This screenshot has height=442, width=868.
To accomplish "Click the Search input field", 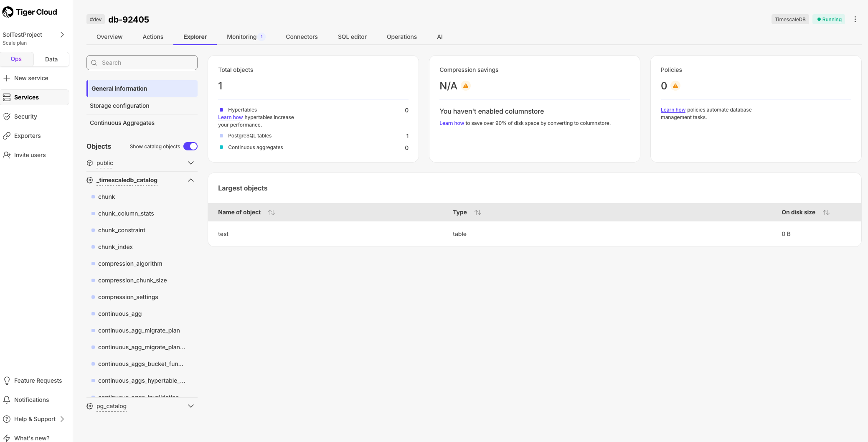I will [x=142, y=63].
